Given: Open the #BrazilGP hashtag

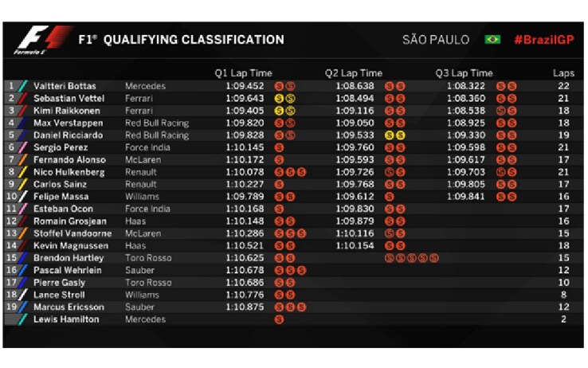Looking at the screenshot, I should [544, 40].
